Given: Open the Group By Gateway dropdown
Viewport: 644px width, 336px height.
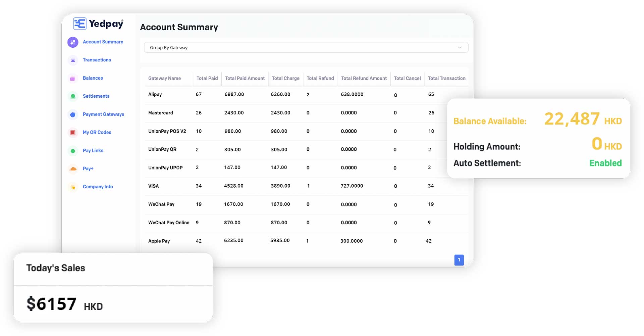Looking at the screenshot, I should 302,48.
